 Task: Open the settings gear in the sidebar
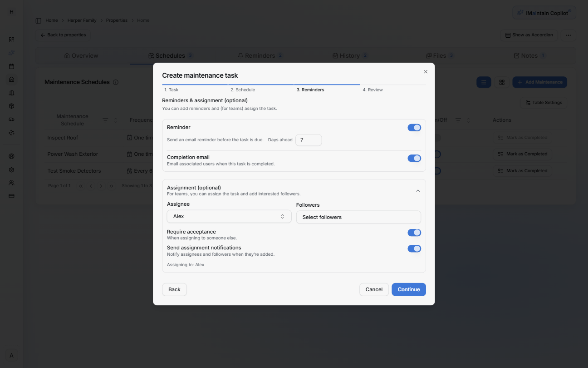(x=11, y=169)
